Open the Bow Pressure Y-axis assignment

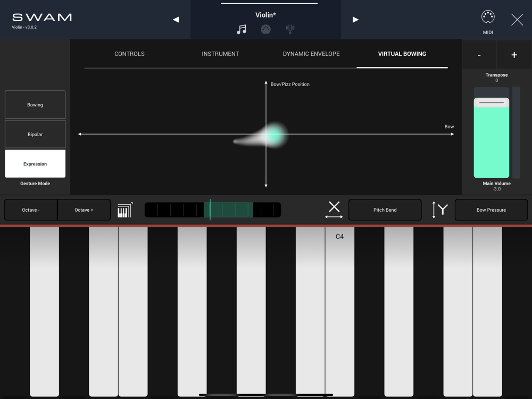491,210
